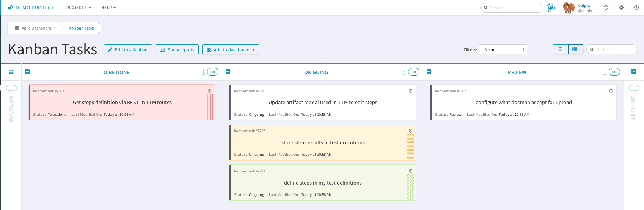This screenshot has height=210, width=644.
Task: Click the history icon in top bar
Action: pos(606,8)
